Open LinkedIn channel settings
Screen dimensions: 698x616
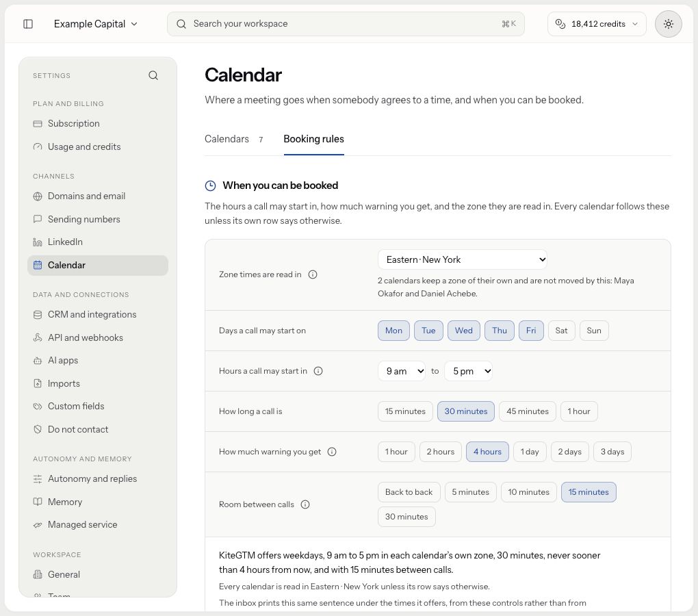coord(98,242)
